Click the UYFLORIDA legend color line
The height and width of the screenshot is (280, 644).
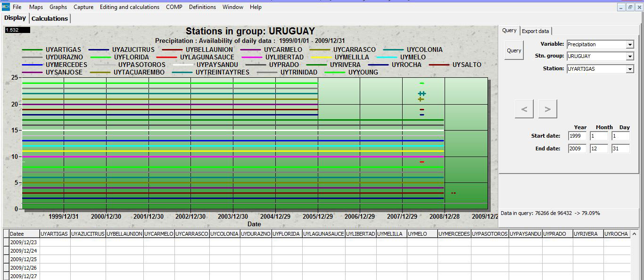pos(101,57)
